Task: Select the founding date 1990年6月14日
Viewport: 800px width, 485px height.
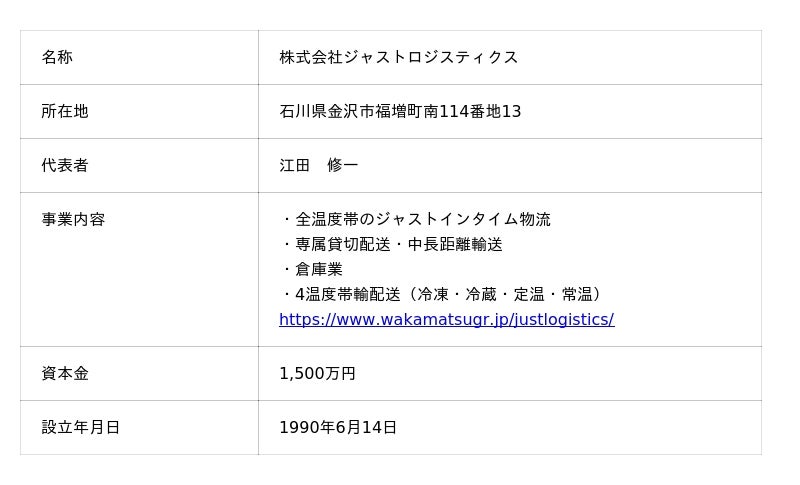Action: click(x=338, y=428)
